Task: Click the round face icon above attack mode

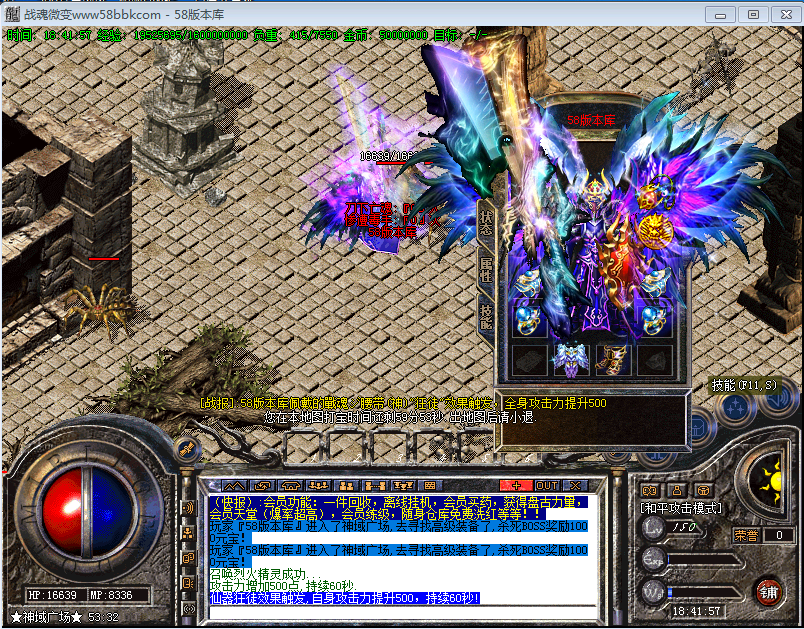Action: [x=704, y=490]
